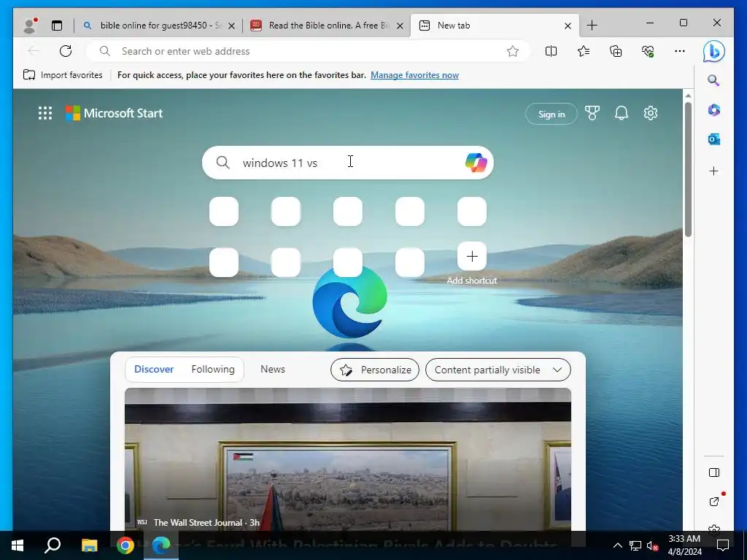Open the Wall Street Journal news card image

348,459
